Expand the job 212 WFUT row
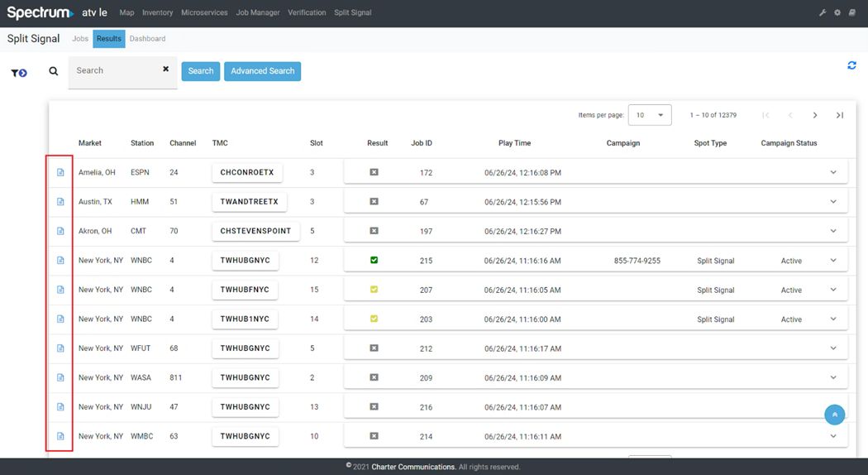Image resolution: width=868 pixels, height=475 pixels. (833, 348)
